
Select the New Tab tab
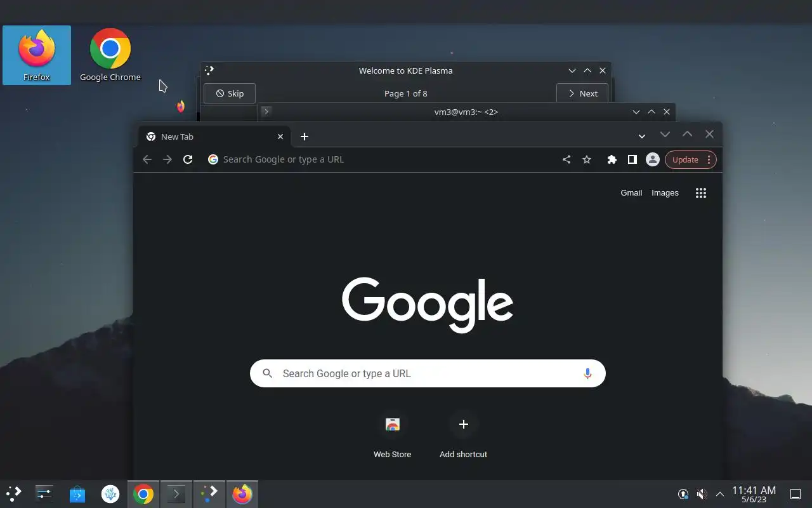click(214, 137)
